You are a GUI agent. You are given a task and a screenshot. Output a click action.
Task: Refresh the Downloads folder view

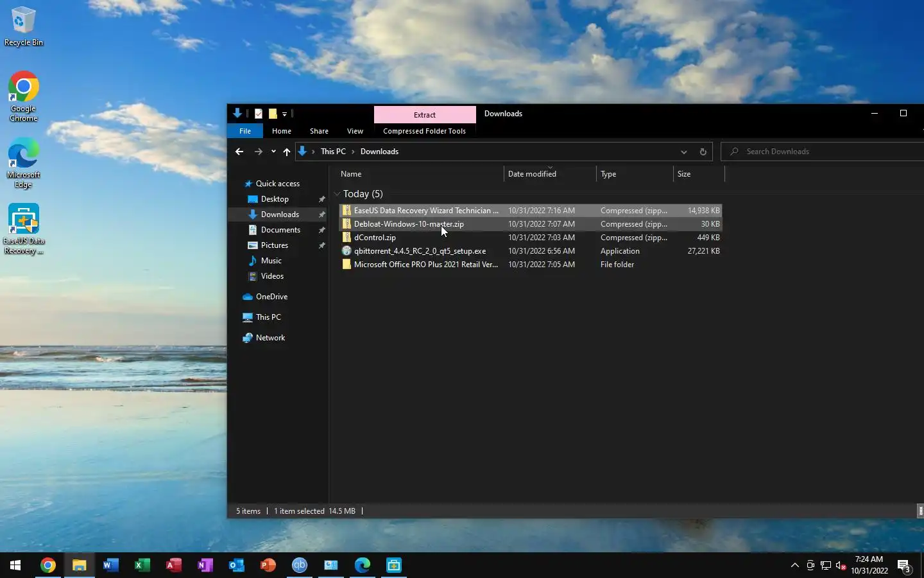703,152
